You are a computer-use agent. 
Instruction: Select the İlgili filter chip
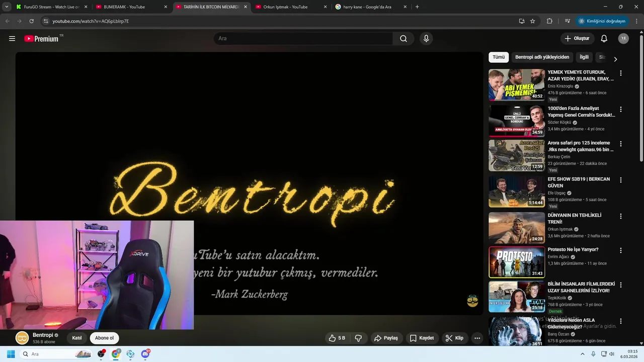coord(584,57)
